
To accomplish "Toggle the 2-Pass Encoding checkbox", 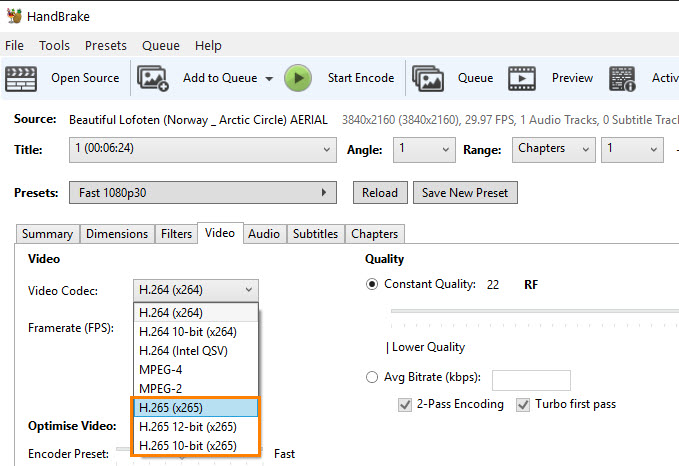I will 405,405.
